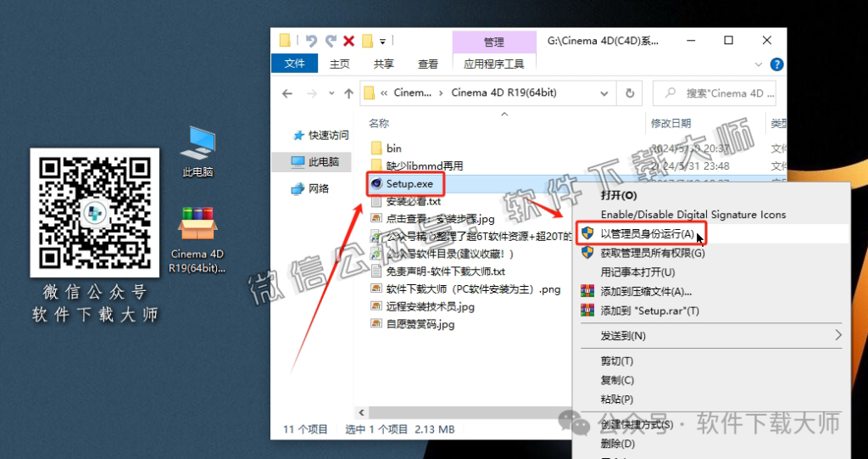
Task: Expand address bar history dropdown
Action: coord(604,93)
